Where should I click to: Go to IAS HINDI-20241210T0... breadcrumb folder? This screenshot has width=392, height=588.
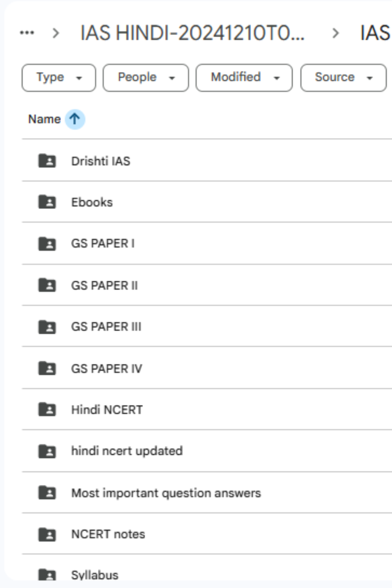pyautogui.click(x=192, y=33)
